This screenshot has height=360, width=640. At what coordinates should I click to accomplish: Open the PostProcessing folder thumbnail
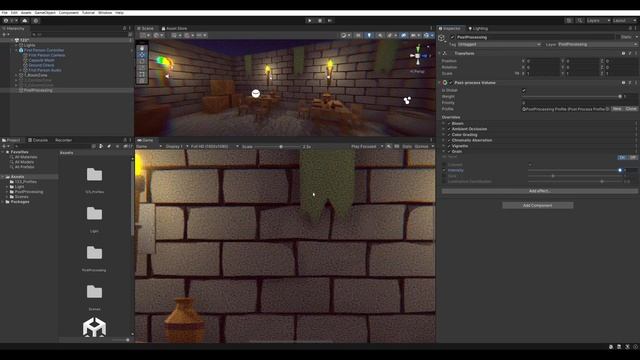pos(94,253)
